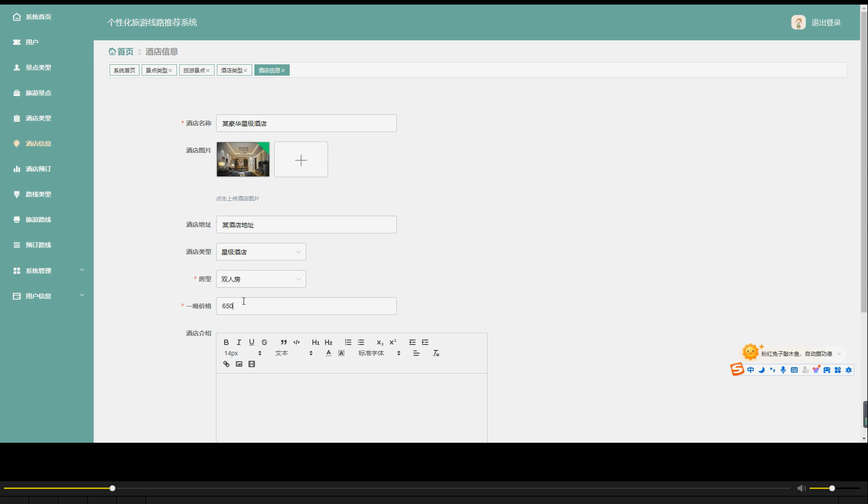Open the text color picker

329,353
